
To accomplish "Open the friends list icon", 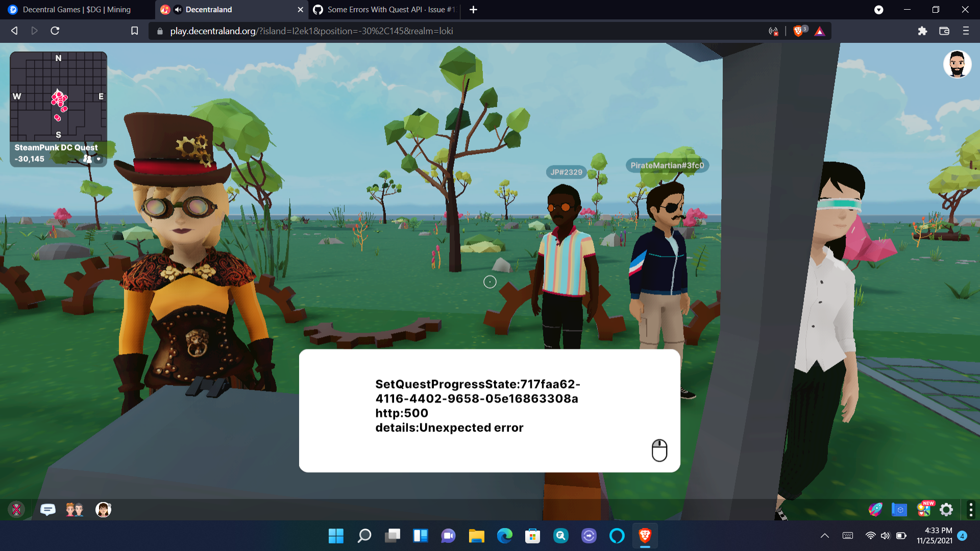I will pos(75,510).
